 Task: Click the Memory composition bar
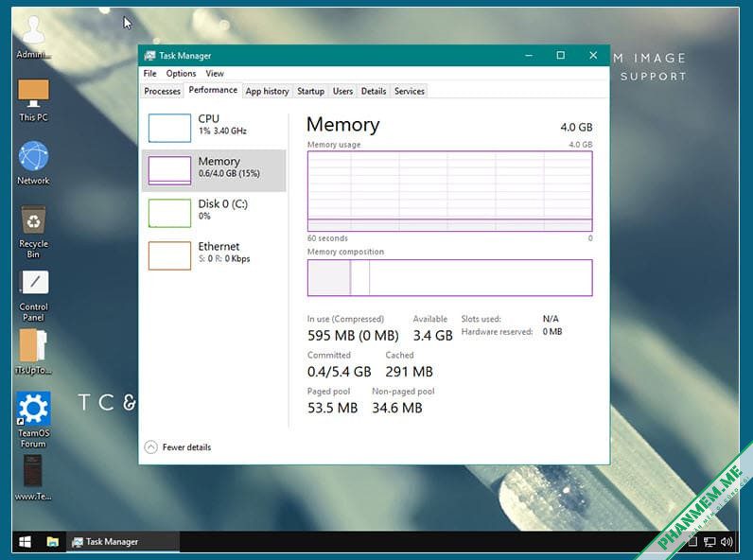coord(450,277)
